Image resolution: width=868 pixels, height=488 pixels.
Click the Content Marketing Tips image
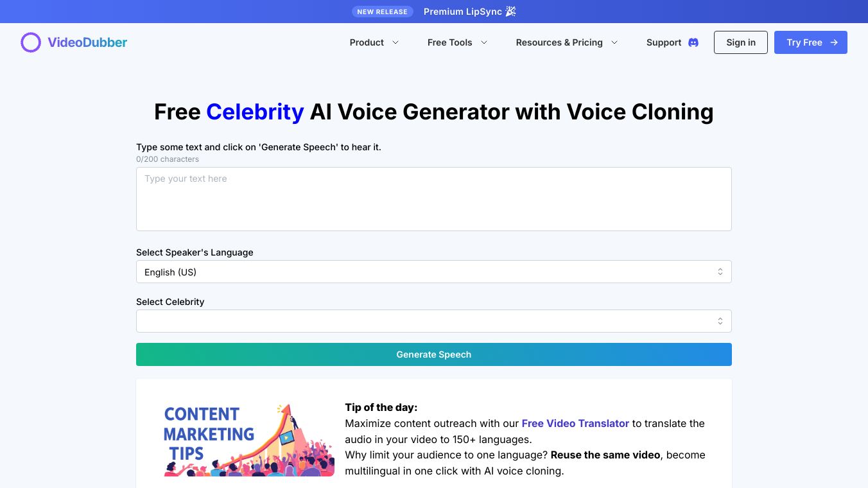tap(249, 440)
